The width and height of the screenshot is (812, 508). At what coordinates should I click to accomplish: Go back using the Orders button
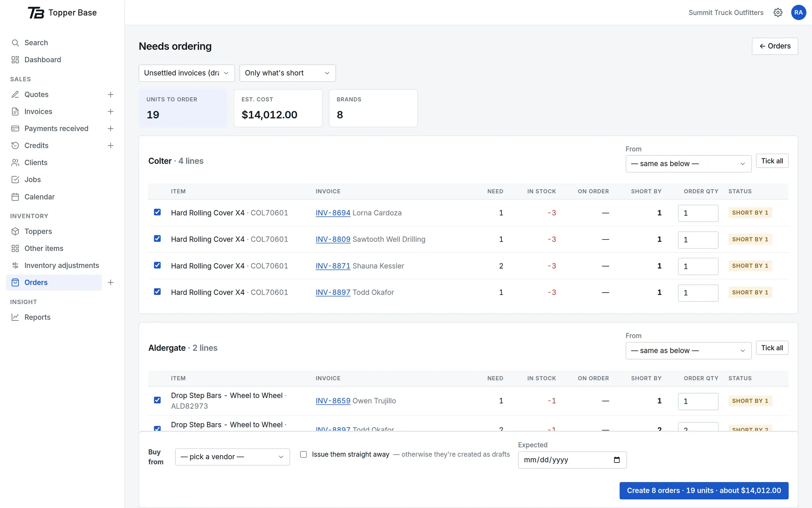tap(775, 46)
